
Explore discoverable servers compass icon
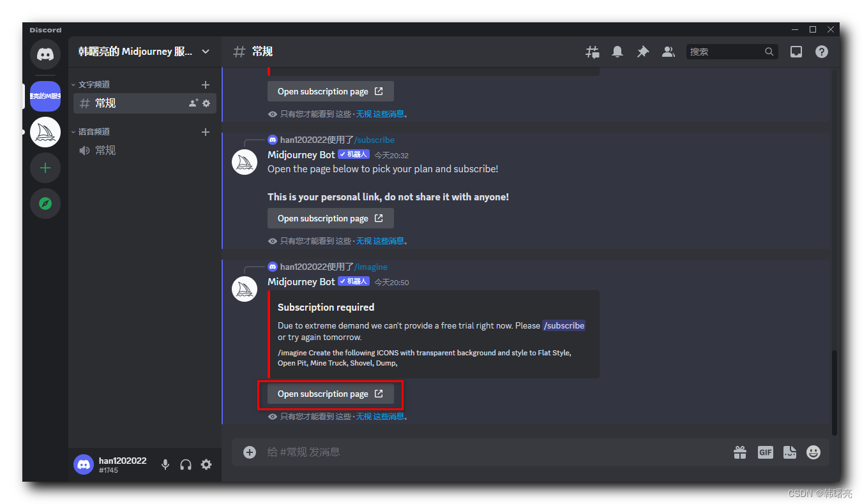click(x=45, y=204)
